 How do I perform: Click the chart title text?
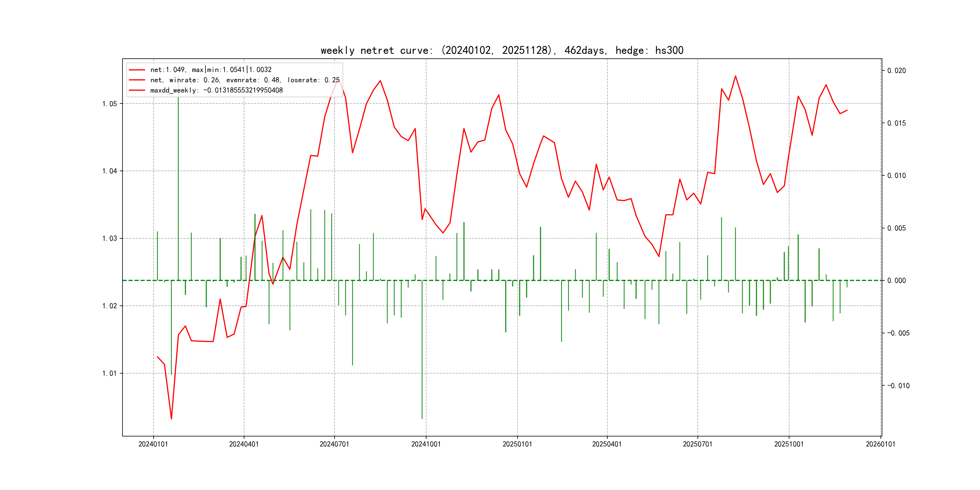[x=502, y=50]
